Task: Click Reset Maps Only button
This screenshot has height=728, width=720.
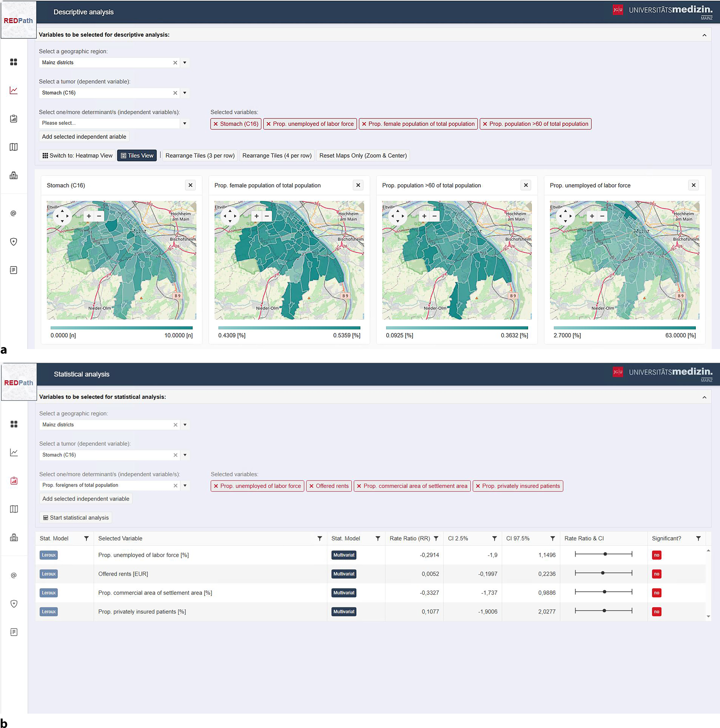Action: pos(363,155)
